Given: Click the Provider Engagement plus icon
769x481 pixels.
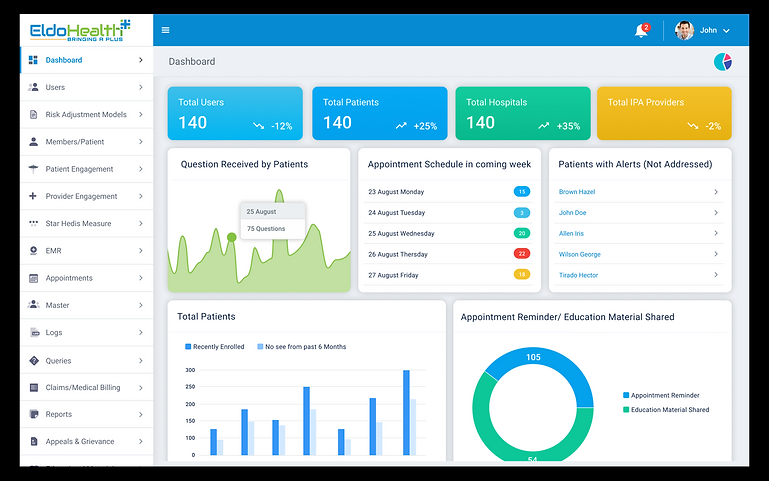Looking at the screenshot, I should click(x=33, y=196).
